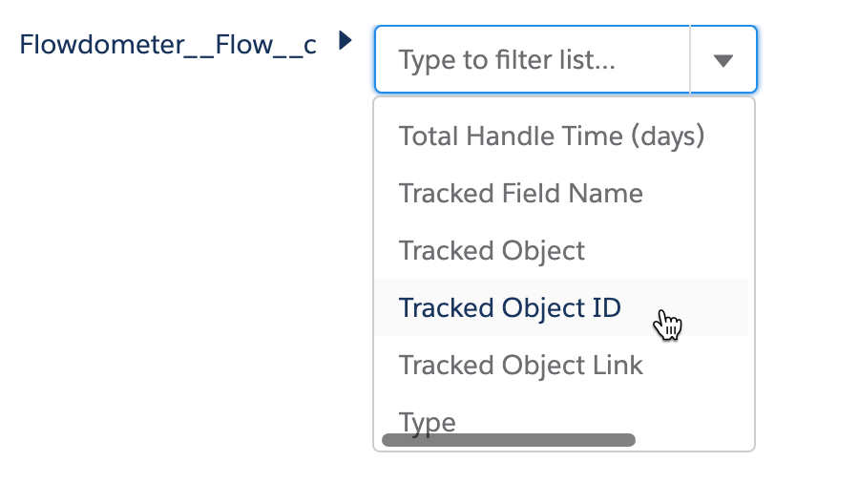Image resolution: width=859 pixels, height=504 pixels.
Task: Click the right-pointing triangle beside Flowdometer__Flow__c
Action: [346, 41]
